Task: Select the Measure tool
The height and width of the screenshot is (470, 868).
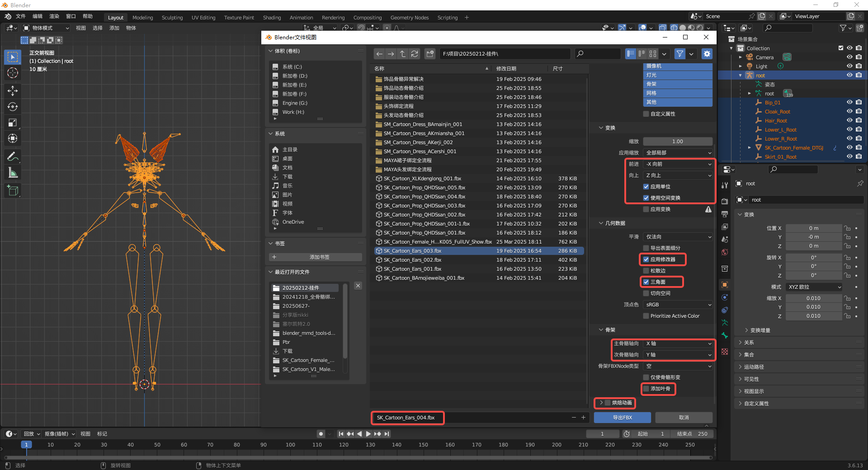Action: pos(13,173)
